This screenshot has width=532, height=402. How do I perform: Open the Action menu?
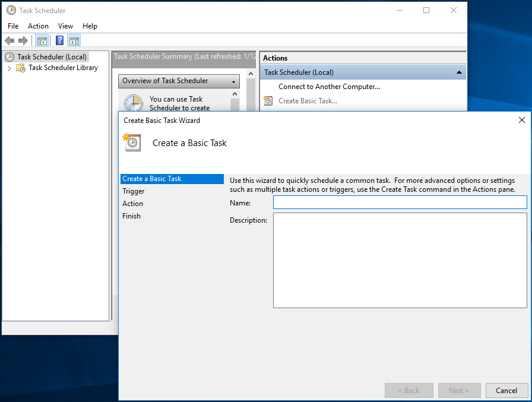[38, 26]
